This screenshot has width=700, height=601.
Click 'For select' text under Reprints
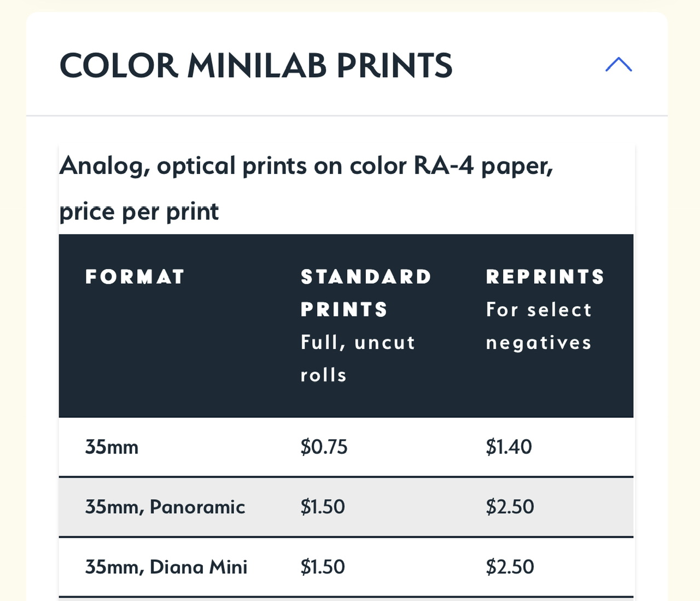[539, 310]
